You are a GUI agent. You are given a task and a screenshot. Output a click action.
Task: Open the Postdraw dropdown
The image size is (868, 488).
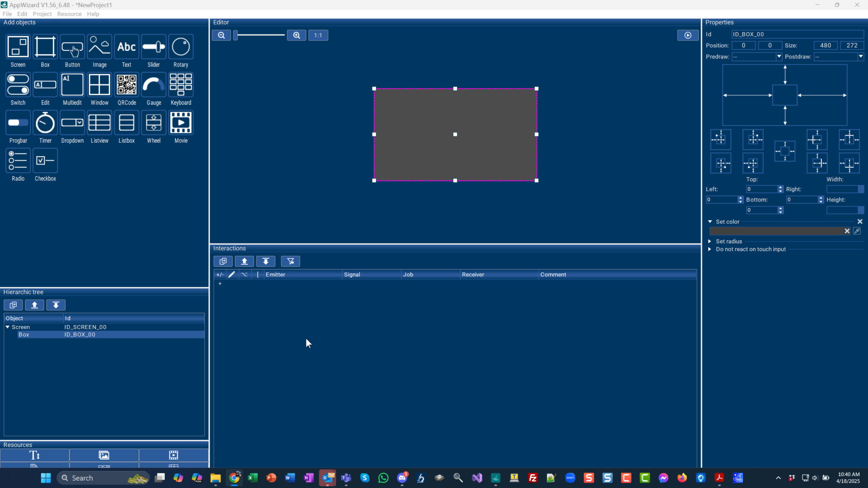pyautogui.click(x=860, y=56)
